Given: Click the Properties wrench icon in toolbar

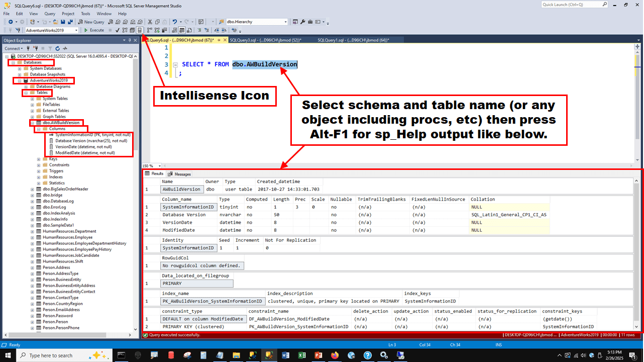Looking at the screenshot, I should [302, 22].
